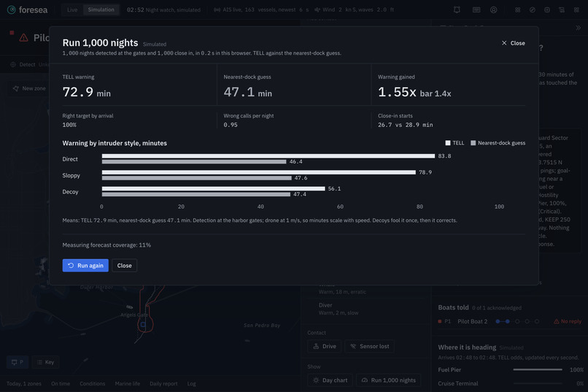Viewport: 588px width, 392px height.
Task: Collapse the right panel with double chevron
Action: pyautogui.click(x=579, y=28)
